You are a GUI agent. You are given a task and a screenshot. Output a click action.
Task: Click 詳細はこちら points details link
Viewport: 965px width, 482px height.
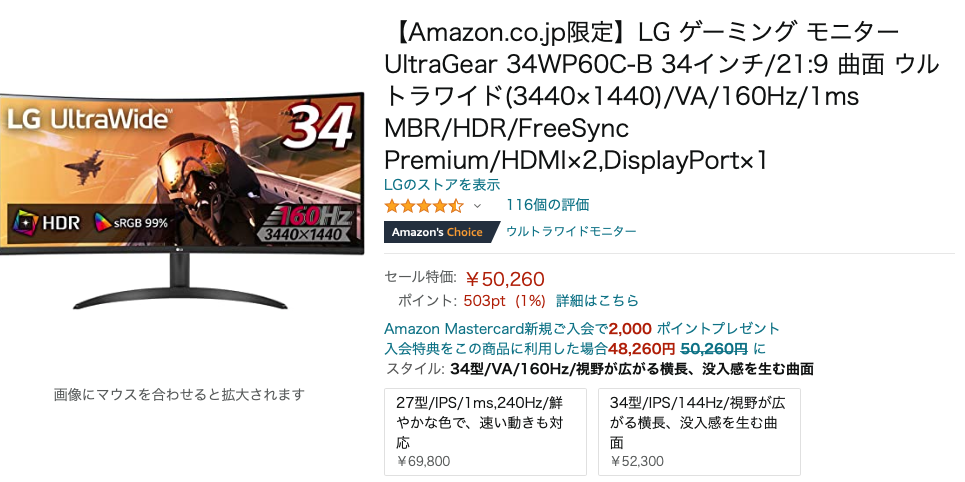click(598, 301)
